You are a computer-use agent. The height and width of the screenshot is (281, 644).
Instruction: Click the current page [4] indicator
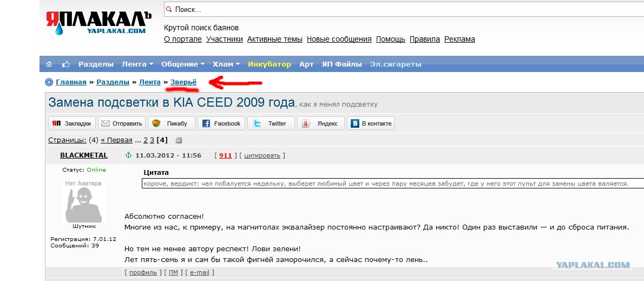[162, 140]
